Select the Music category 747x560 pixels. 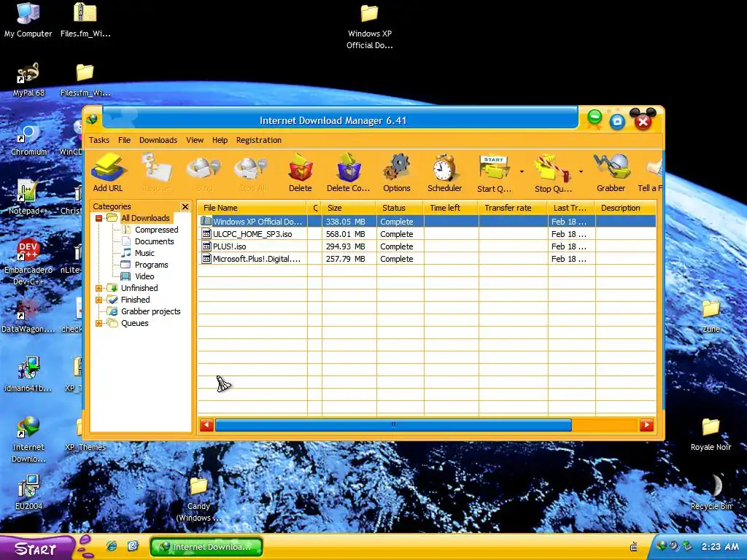(x=144, y=253)
